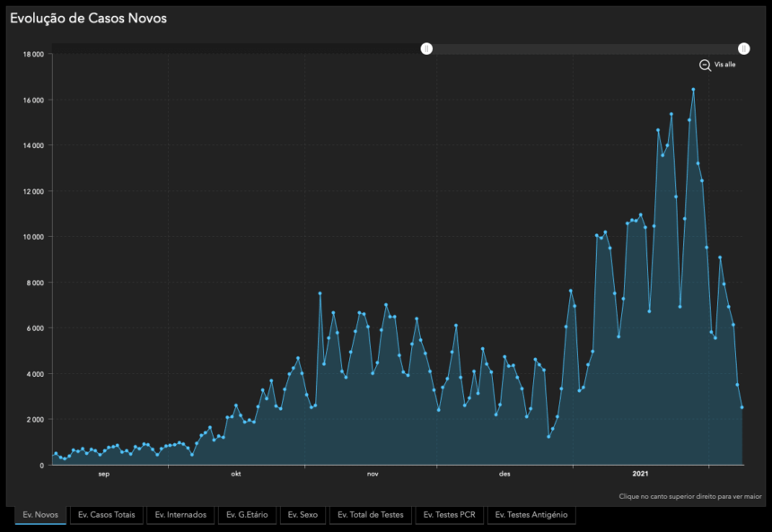
Task: Click the 'nov' month label on x-axis
Action: click(372, 474)
